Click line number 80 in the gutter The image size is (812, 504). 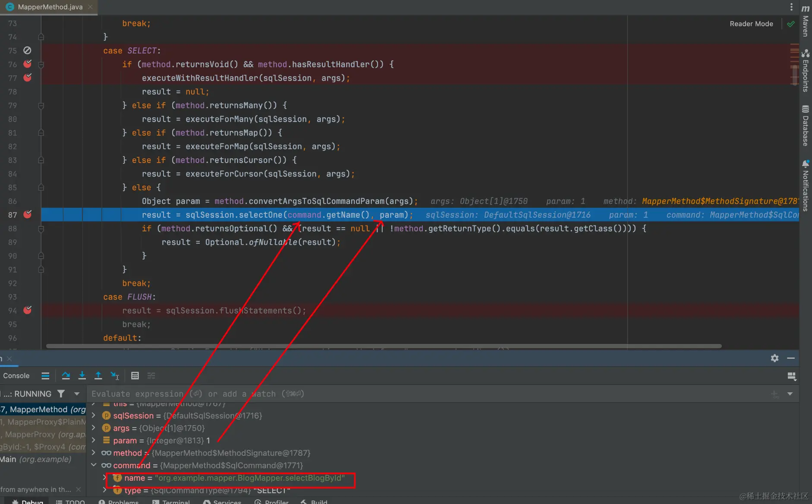[13, 119]
